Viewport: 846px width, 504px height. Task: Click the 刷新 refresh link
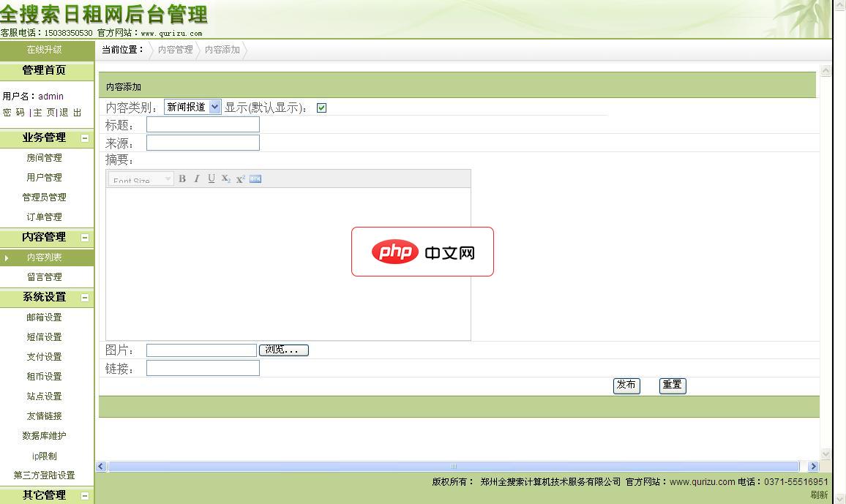(819, 494)
